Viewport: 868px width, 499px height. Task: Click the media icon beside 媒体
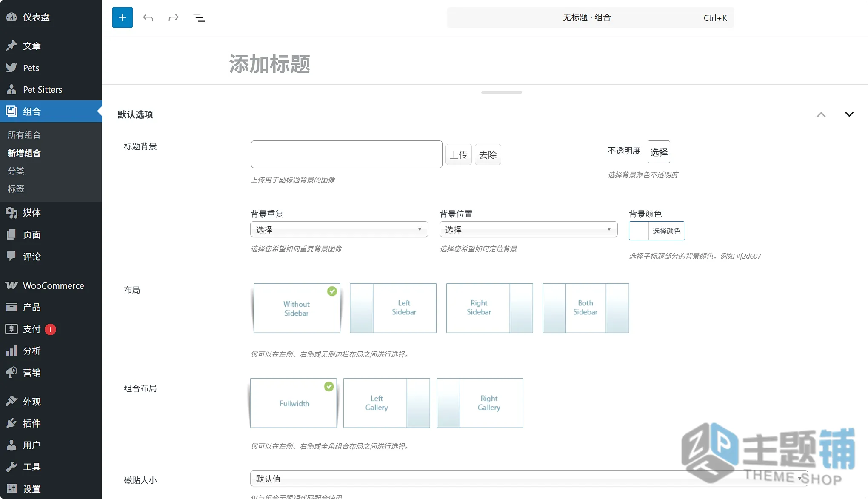(x=11, y=213)
